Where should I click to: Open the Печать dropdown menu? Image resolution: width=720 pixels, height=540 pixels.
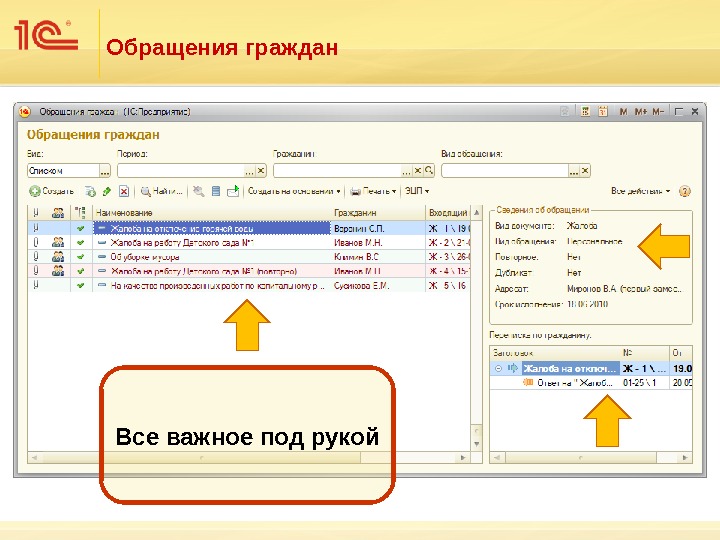tap(373, 191)
